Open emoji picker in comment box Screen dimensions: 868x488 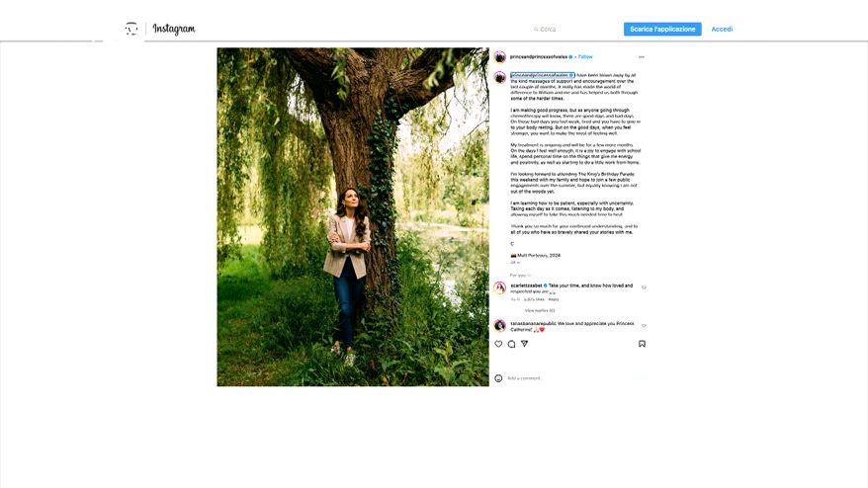(498, 378)
